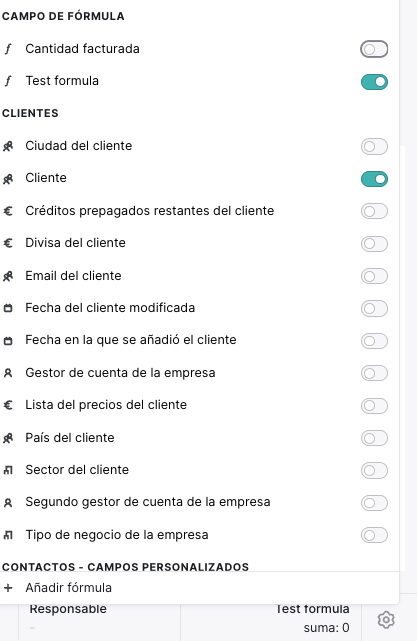Click the settings gear icon
The image size is (417, 641).
click(x=386, y=620)
